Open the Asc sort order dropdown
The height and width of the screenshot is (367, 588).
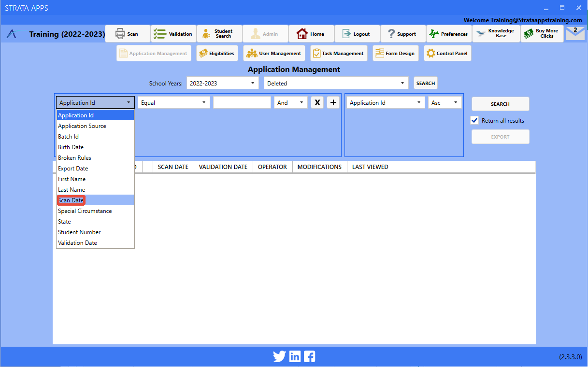tap(445, 102)
